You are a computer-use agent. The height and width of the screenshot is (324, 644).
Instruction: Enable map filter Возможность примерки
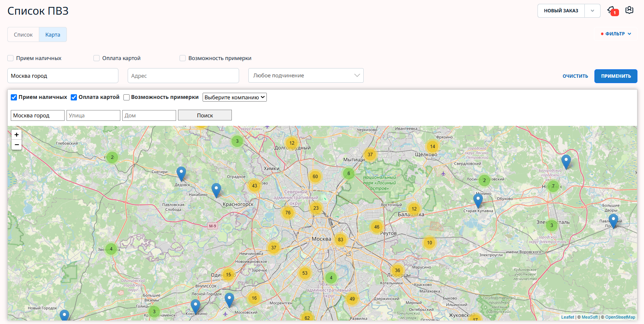(126, 97)
